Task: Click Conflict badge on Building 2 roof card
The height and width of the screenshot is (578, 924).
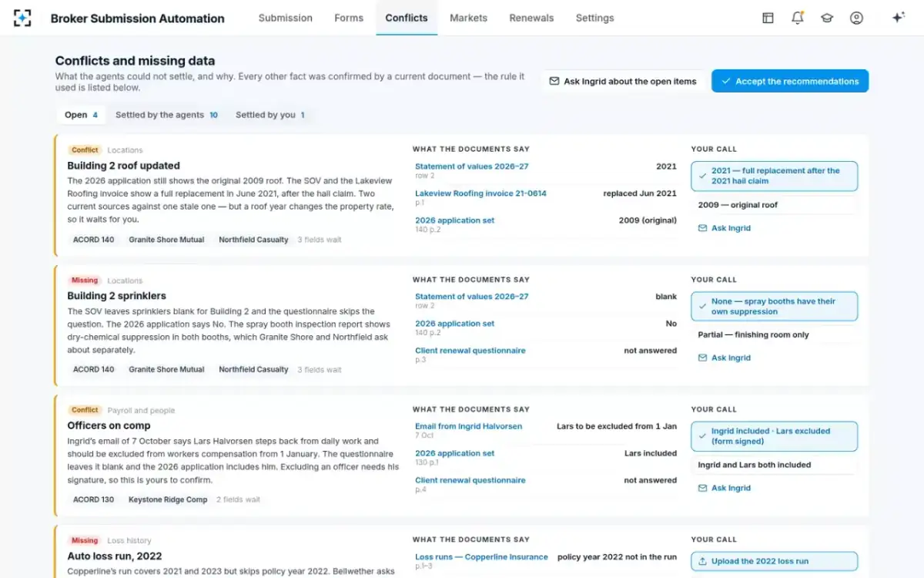Action: (85, 150)
